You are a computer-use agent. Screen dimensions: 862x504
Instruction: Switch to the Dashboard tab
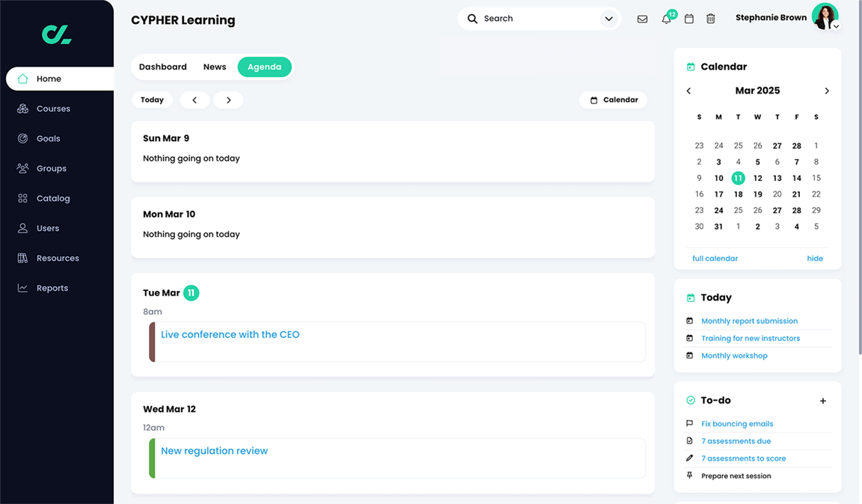pos(162,67)
